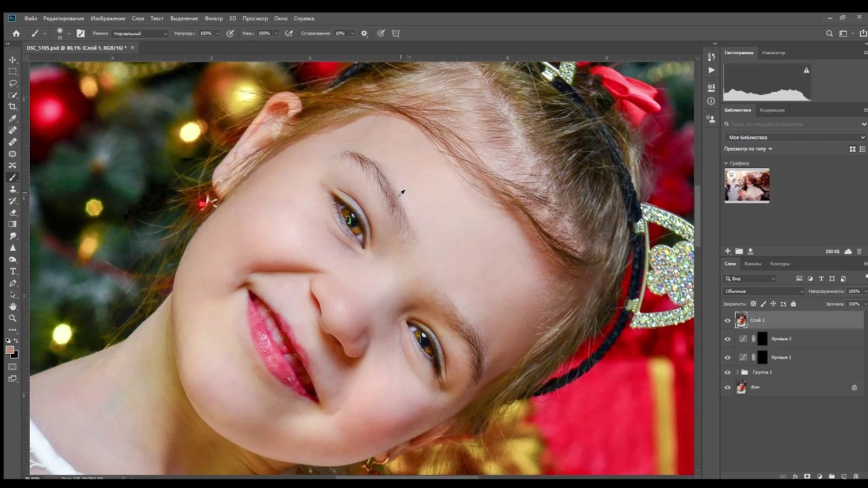Open the brush blend mode dropdown Нормальный

click(x=140, y=33)
